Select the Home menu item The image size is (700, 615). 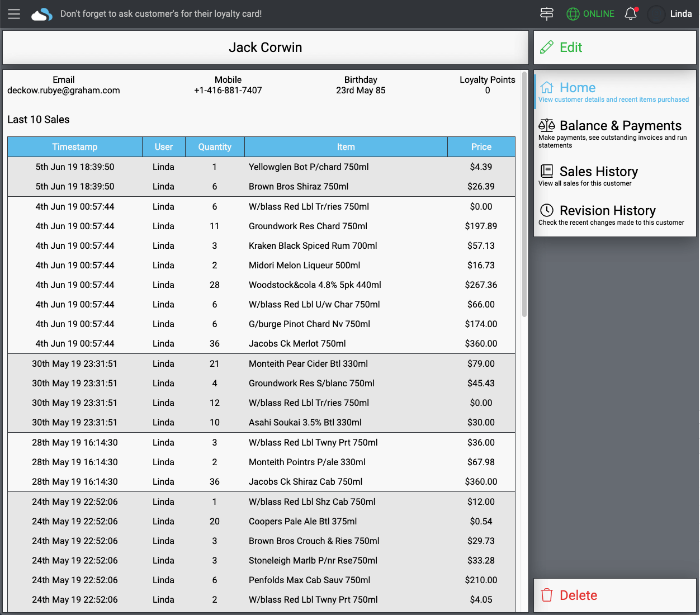(578, 88)
